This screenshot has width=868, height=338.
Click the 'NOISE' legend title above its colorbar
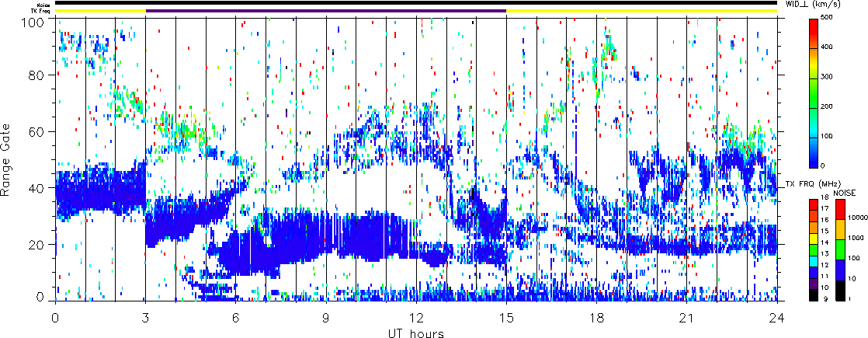[844, 193]
